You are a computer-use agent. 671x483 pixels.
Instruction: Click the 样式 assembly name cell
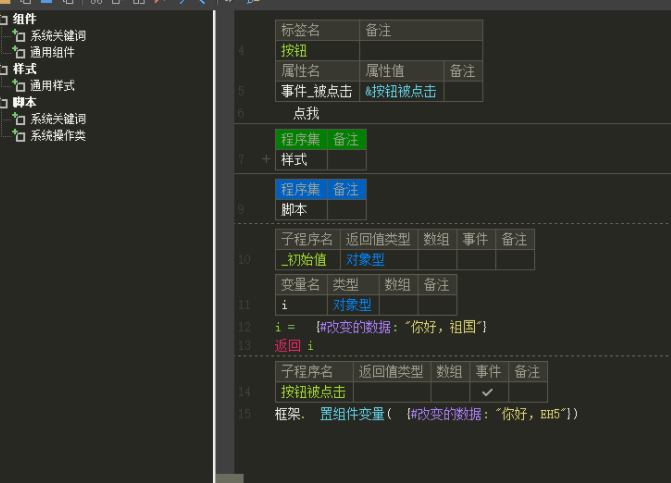coord(301,160)
